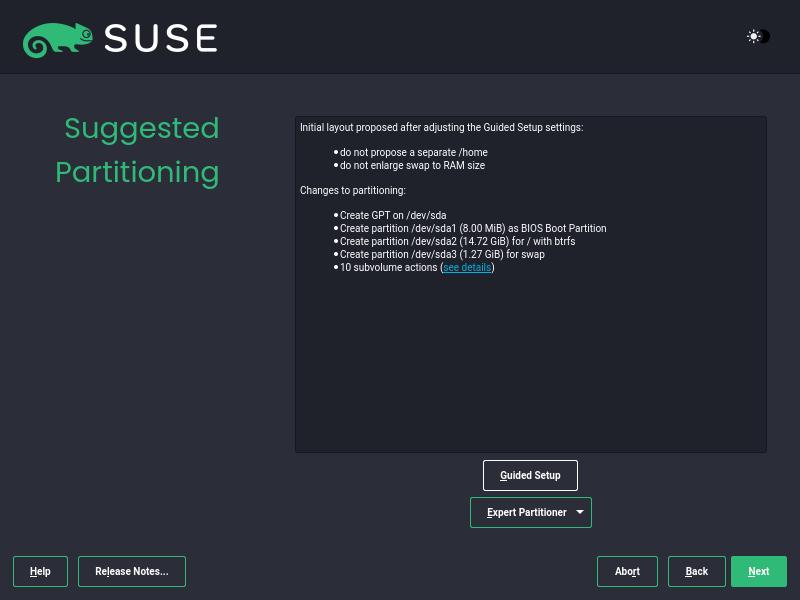The image size is (800, 600).
Task: Select the /dev/sda1 BIOS Boot Partition entry
Action: click(473, 228)
